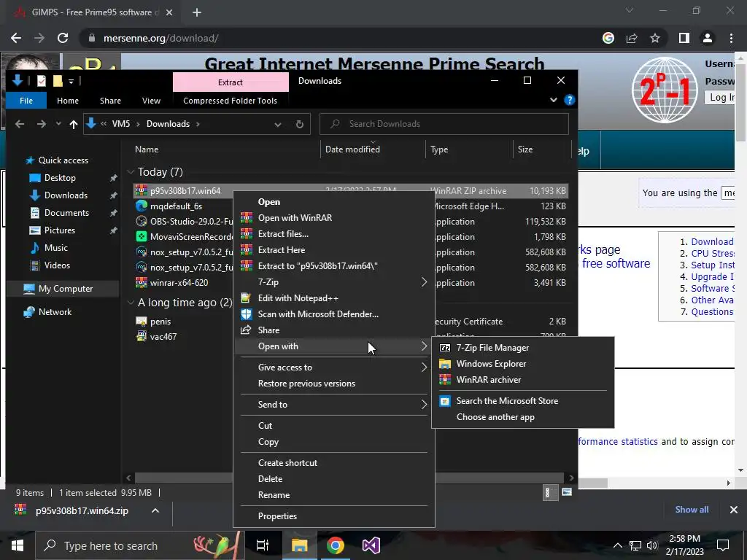Switch to large icons view
The height and width of the screenshot is (560, 747).
tap(566, 492)
